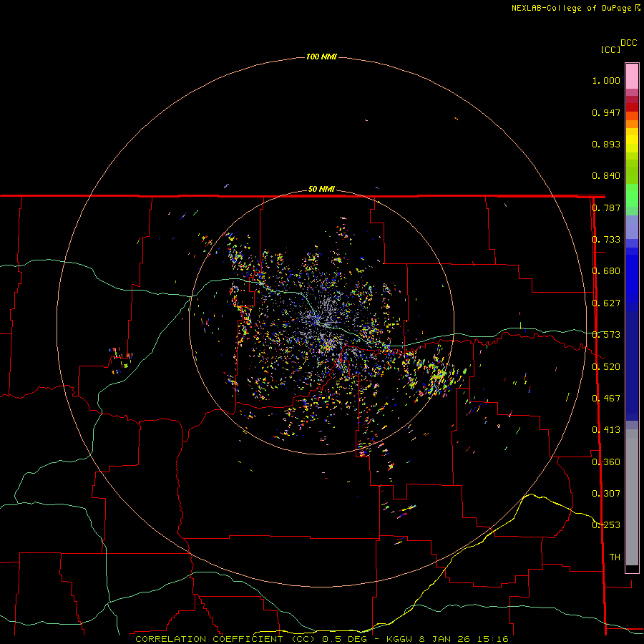Pick the gray swatch in the color bar
This screenshot has width=644, height=644.
tap(632, 497)
